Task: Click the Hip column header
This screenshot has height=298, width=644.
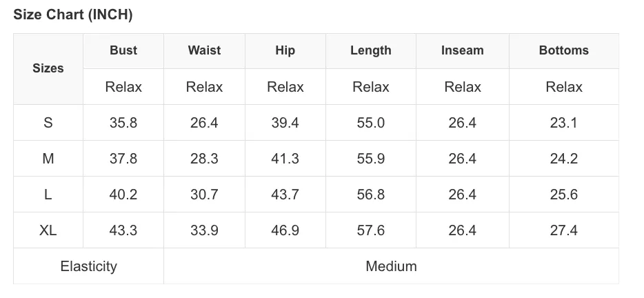Action: [x=285, y=50]
